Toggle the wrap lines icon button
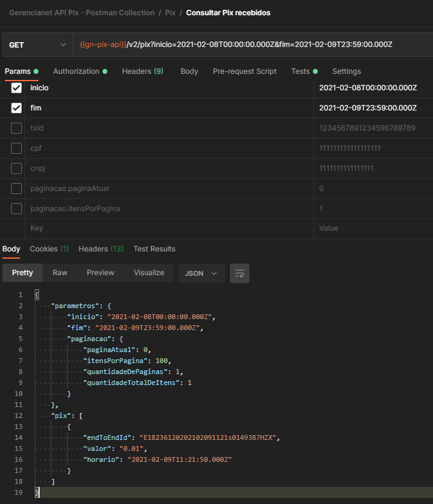Image resolution: width=433 pixels, height=504 pixels. coord(239,273)
